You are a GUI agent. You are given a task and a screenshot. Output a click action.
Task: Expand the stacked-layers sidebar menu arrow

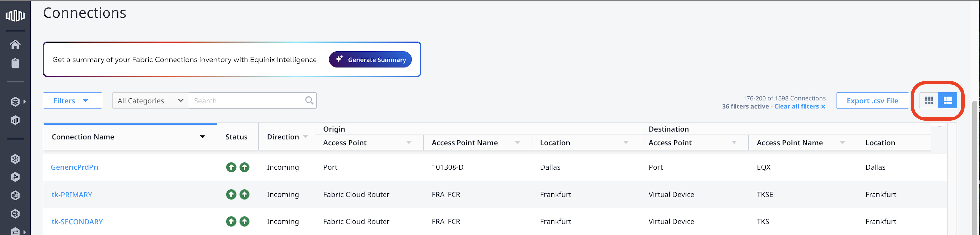[x=24, y=102]
